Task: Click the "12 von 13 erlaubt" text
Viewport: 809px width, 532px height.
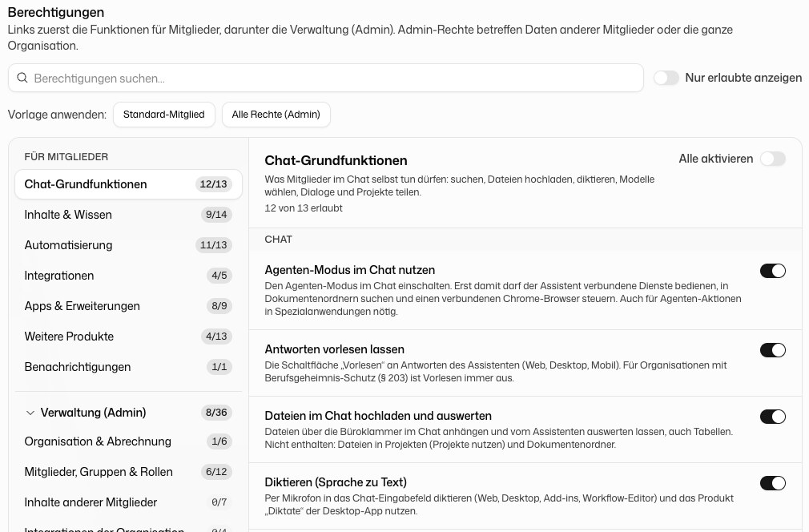Action: point(304,208)
